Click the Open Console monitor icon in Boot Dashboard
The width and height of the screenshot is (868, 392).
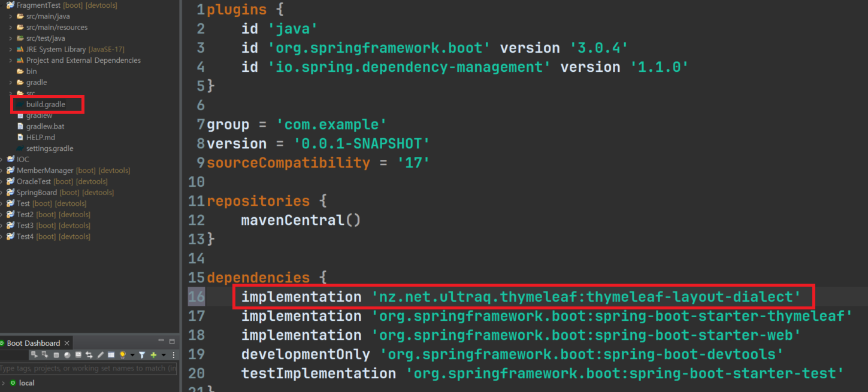[78, 355]
